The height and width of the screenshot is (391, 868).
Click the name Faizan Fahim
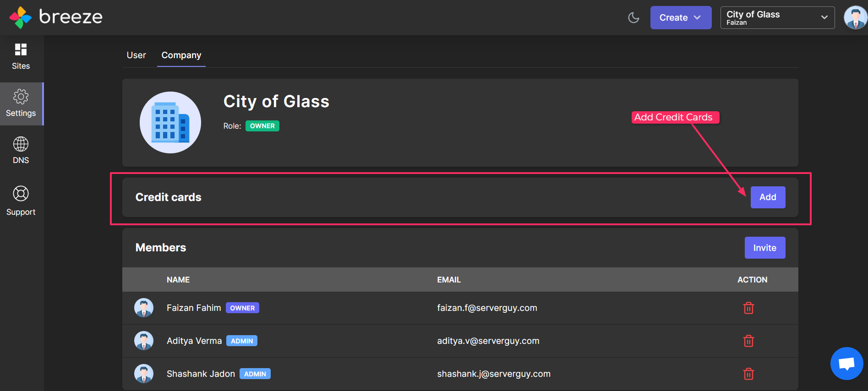pyautogui.click(x=194, y=308)
